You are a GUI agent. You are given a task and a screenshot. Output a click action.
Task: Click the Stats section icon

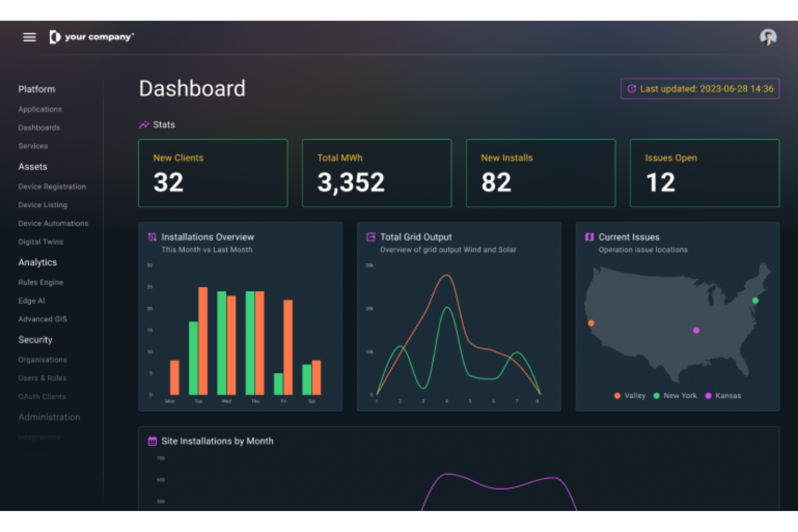point(143,125)
